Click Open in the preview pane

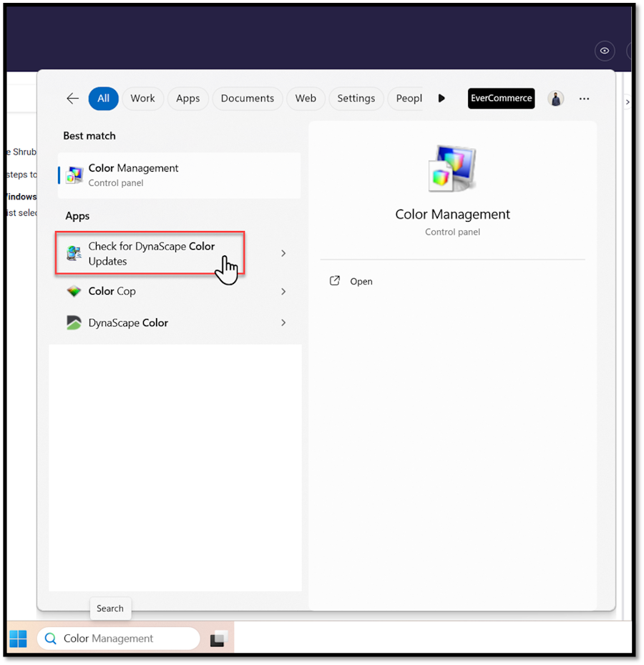click(x=361, y=282)
